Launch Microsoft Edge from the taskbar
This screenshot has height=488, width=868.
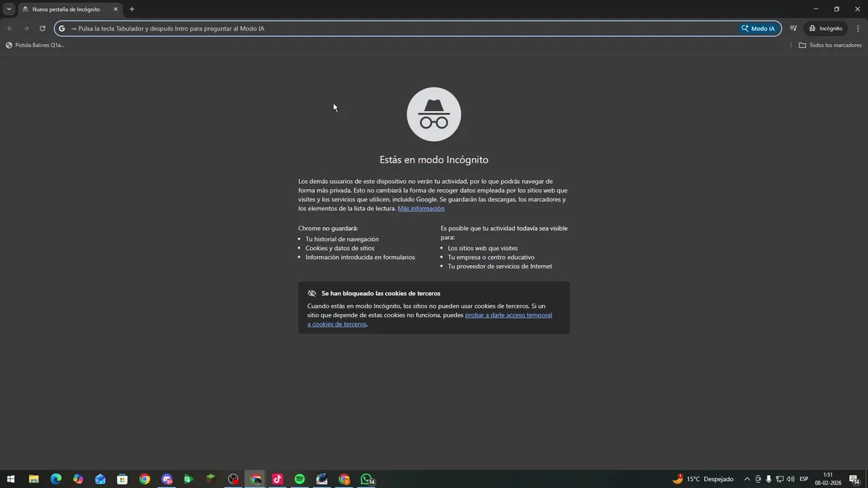pos(56,479)
